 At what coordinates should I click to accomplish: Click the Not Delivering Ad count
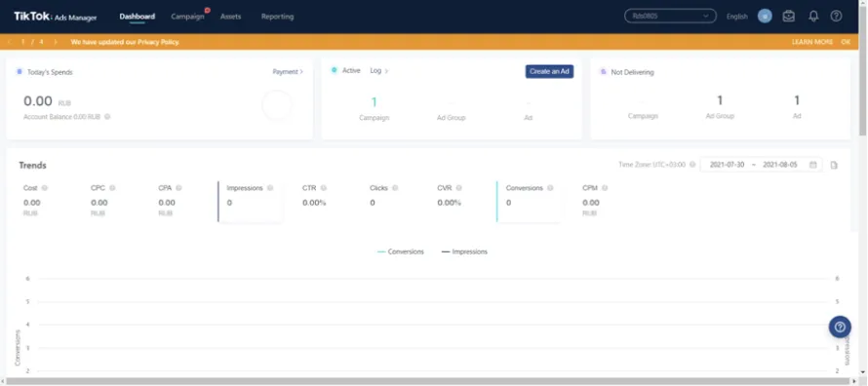click(797, 100)
